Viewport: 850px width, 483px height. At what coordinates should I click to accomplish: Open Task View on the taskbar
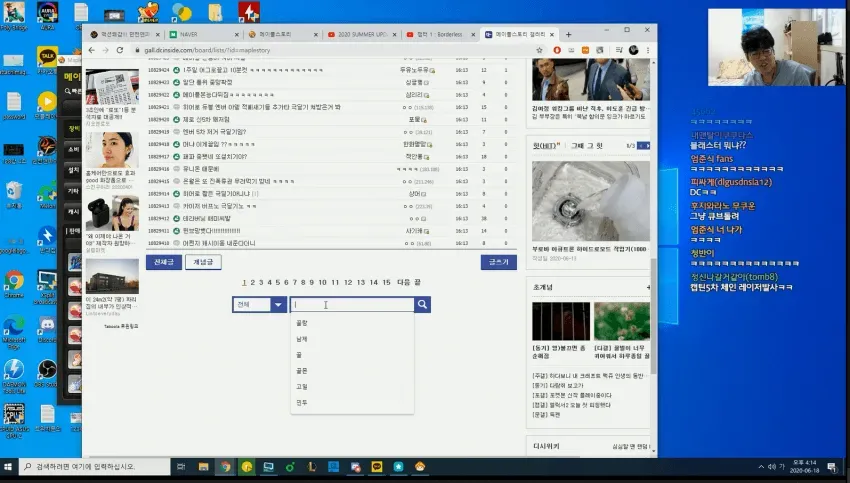(181, 467)
